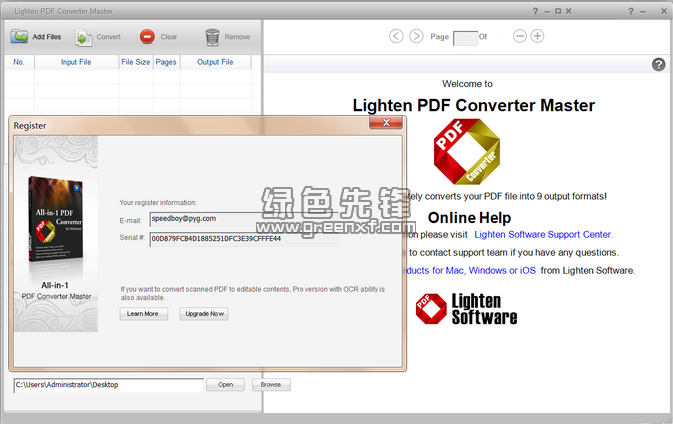Click the Browse button
The width and height of the screenshot is (673, 424).
(x=271, y=385)
